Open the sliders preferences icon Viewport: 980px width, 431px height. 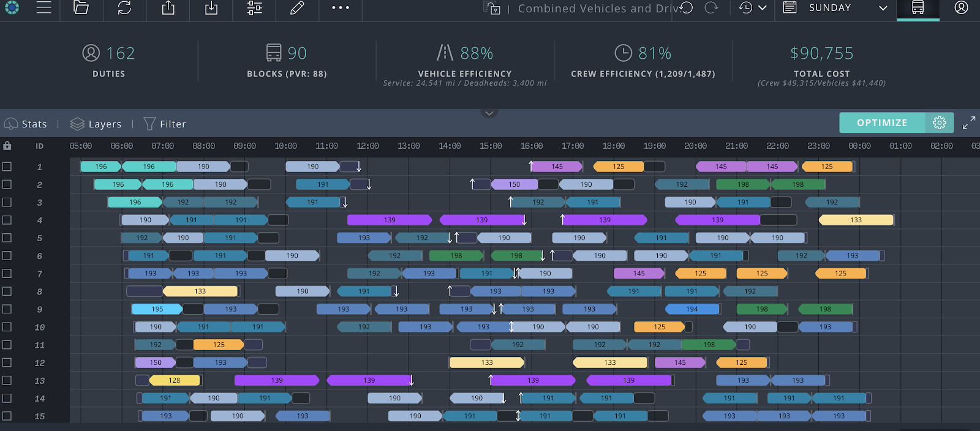point(254,8)
